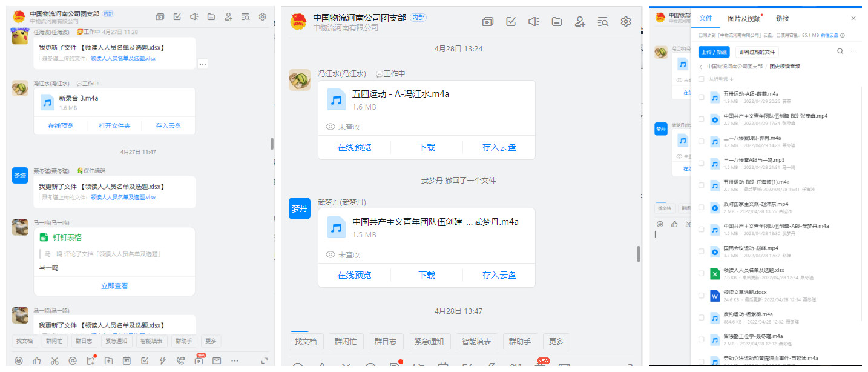Click the 上传/新建 button
Viewport: 868px width, 372px height.
pyautogui.click(x=714, y=51)
